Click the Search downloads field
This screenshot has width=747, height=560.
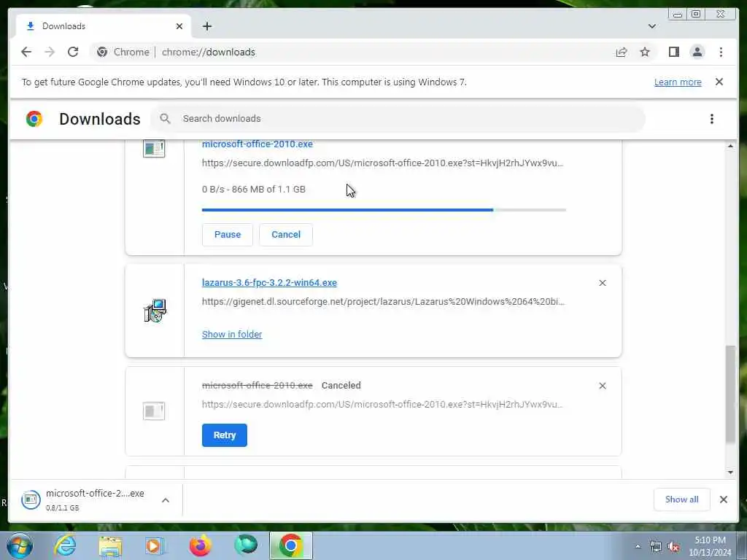point(398,119)
